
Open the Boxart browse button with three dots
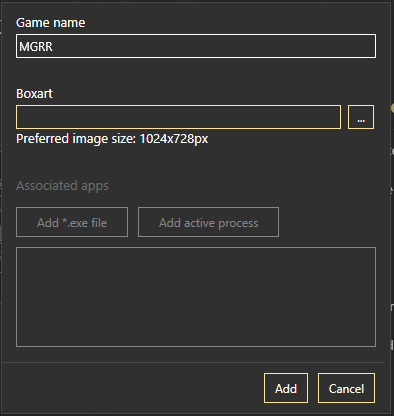click(x=361, y=117)
